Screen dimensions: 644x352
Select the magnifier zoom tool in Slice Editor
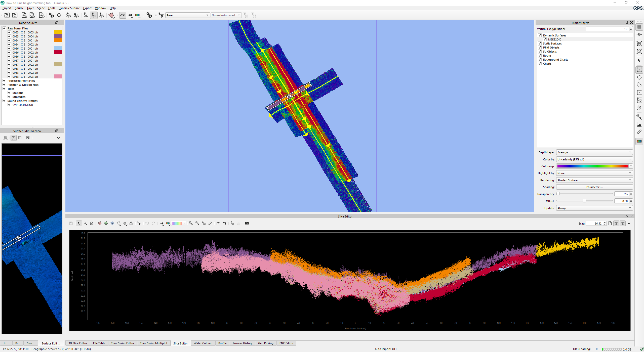85,223
